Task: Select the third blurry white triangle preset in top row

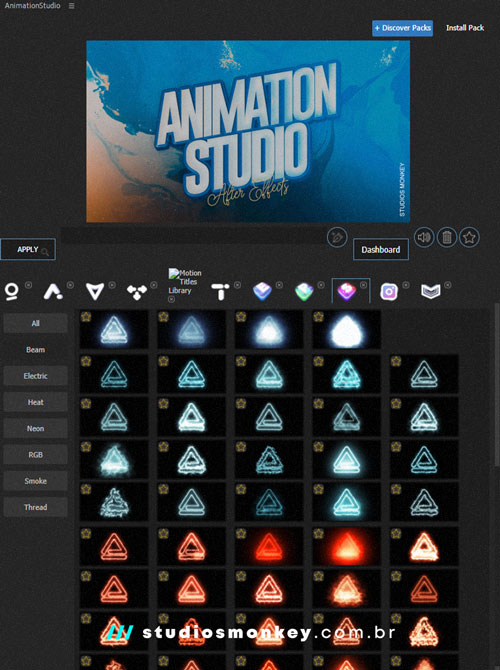Action: click(269, 330)
